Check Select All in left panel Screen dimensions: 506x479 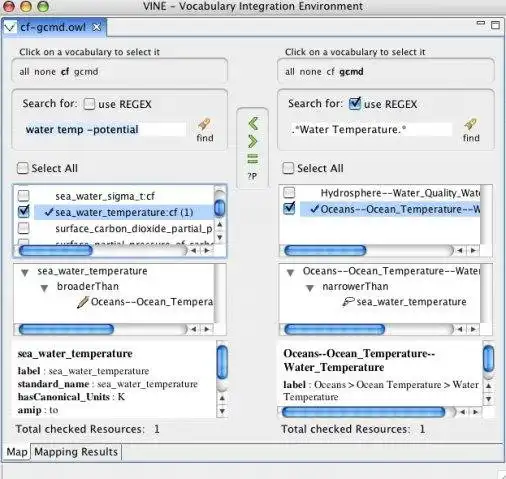point(22,168)
